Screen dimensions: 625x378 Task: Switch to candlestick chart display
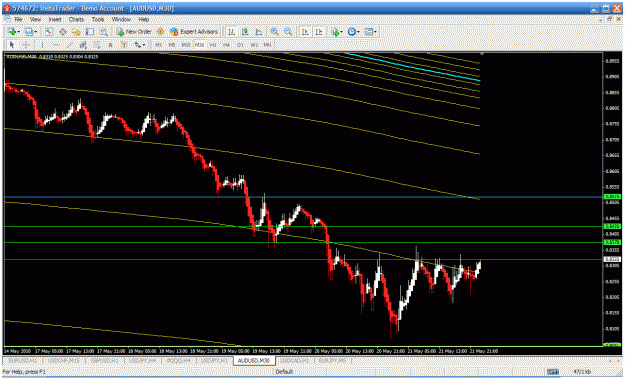(245, 32)
